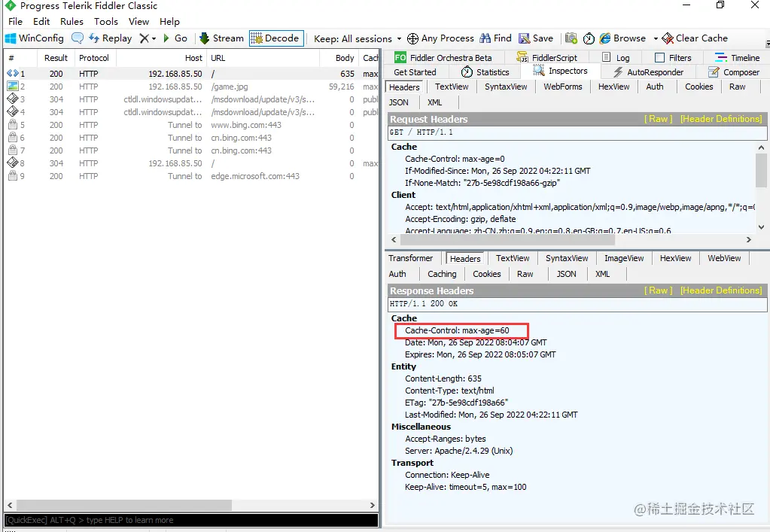Screen dimensions: 770x532
Task: Click session list horizontal scrollbar right arrow
Action: pos(373,505)
